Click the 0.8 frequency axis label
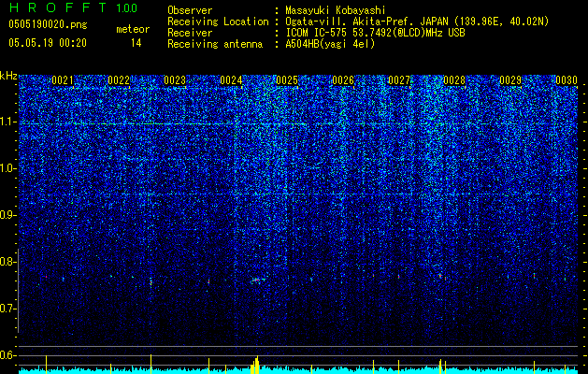This screenshot has width=588, height=374. coord(7,262)
